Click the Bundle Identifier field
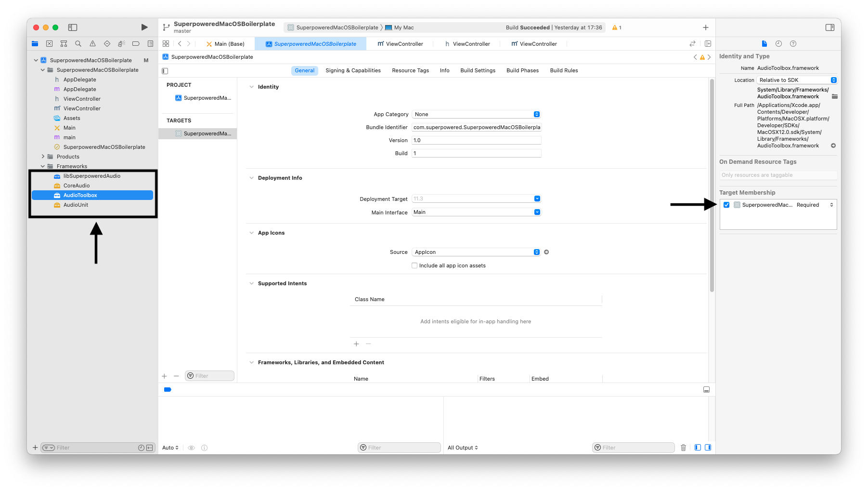 pos(476,127)
